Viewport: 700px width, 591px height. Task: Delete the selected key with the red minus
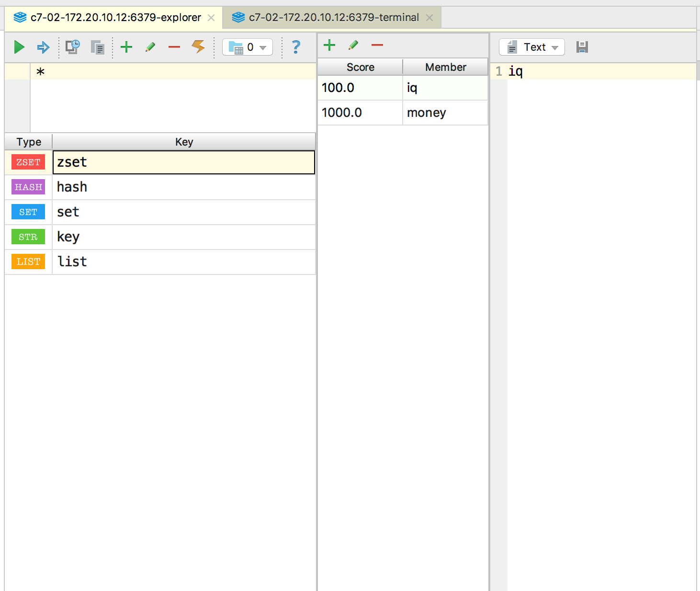coord(174,47)
